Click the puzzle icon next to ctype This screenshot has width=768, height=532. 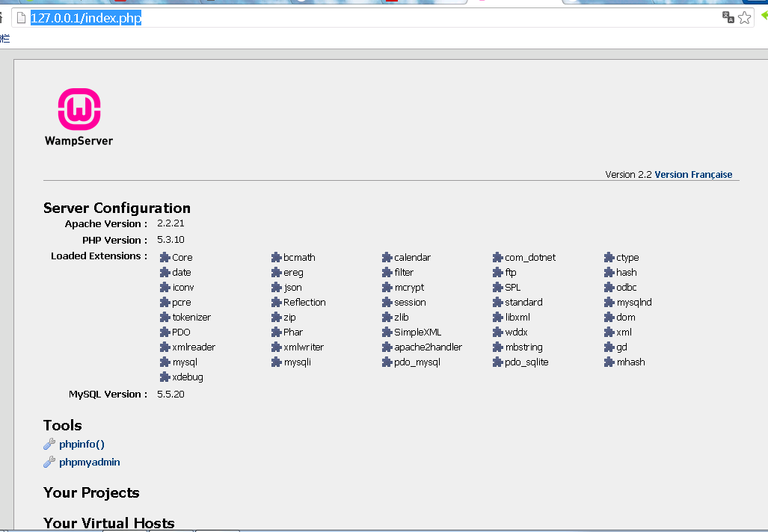click(x=609, y=258)
